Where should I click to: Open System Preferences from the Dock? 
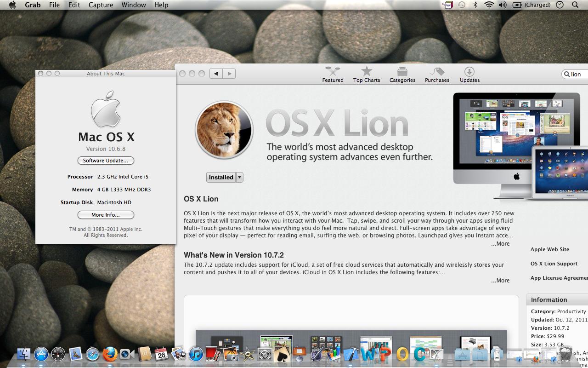[265, 354]
